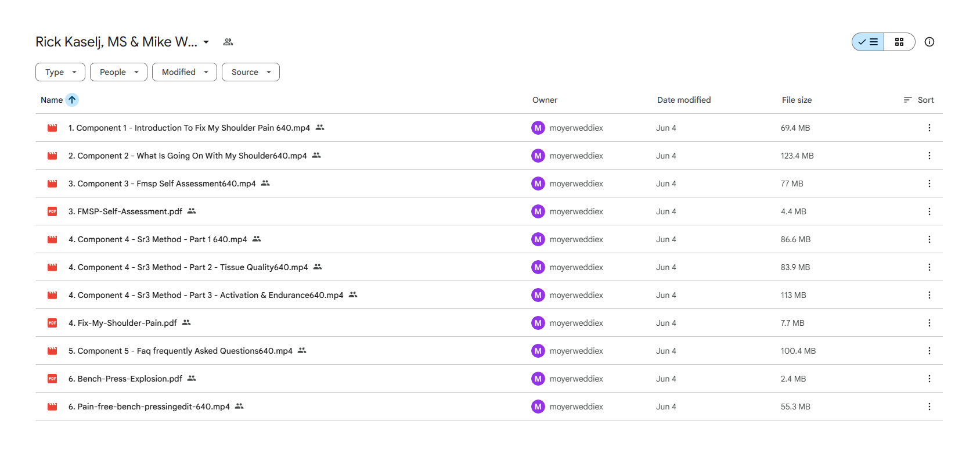Click the shared folder people icon beside the title

tap(228, 42)
